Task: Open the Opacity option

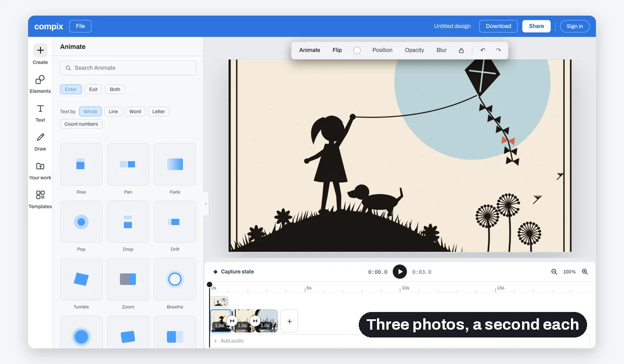Action: point(414,50)
